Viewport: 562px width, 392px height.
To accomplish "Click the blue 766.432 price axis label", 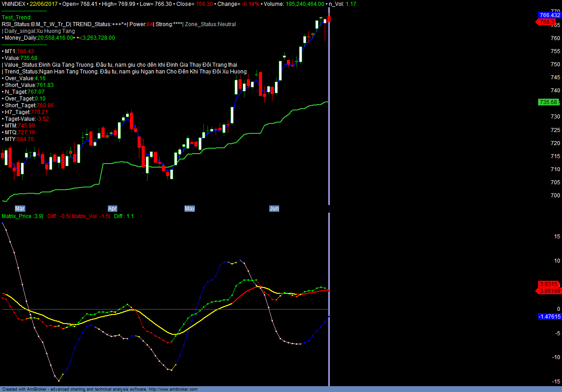I will (549, 15).
